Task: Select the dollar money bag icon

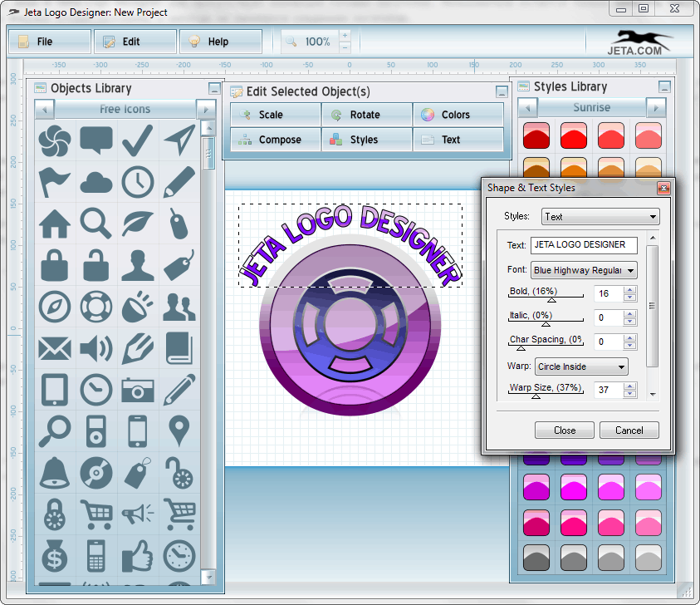Action: [x=55, y=556]
